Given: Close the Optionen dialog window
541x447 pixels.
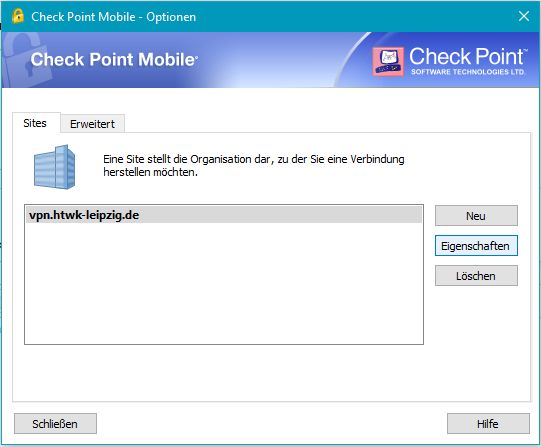Looking at the screenshot, I should click(524, 16).
